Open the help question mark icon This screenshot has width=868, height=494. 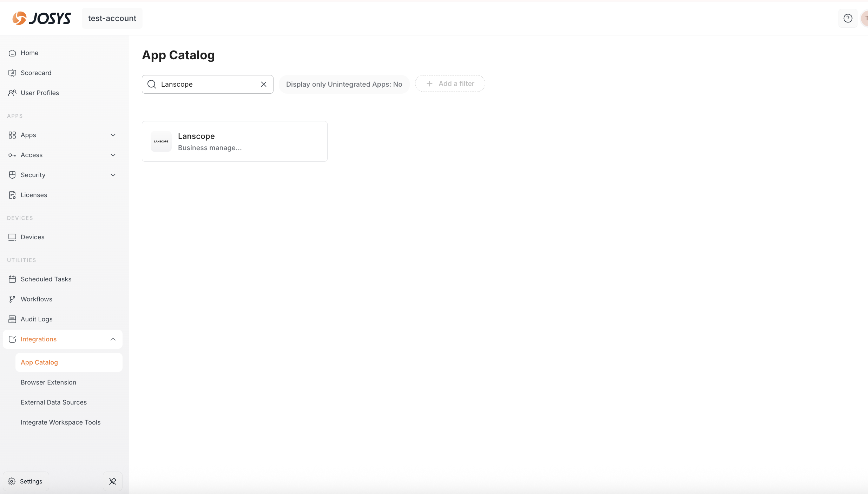click(848, 18)
